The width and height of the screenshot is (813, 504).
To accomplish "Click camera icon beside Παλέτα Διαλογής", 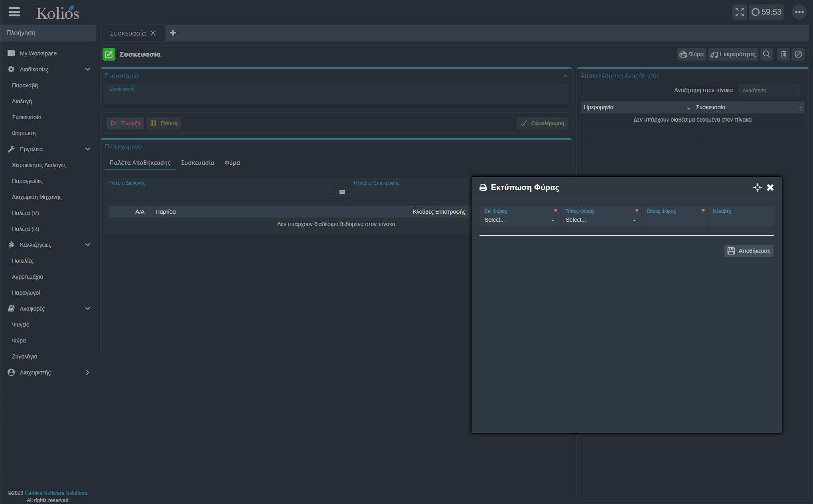I will [342, 192].
